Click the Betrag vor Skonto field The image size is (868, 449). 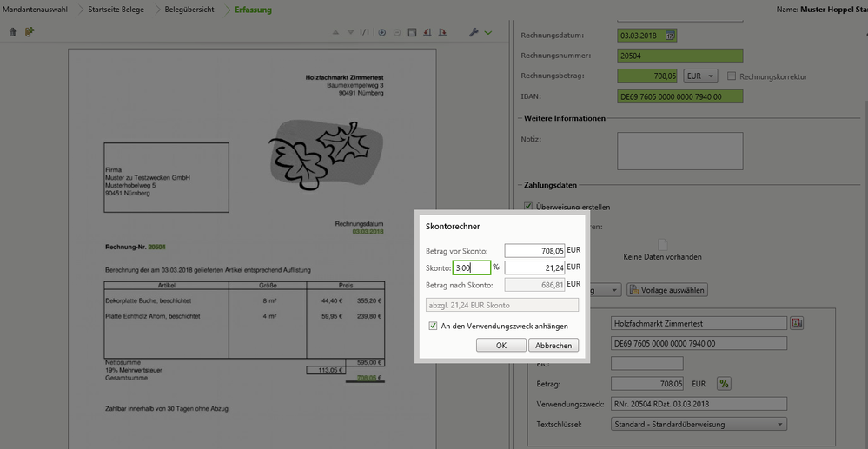click(534, 251)
